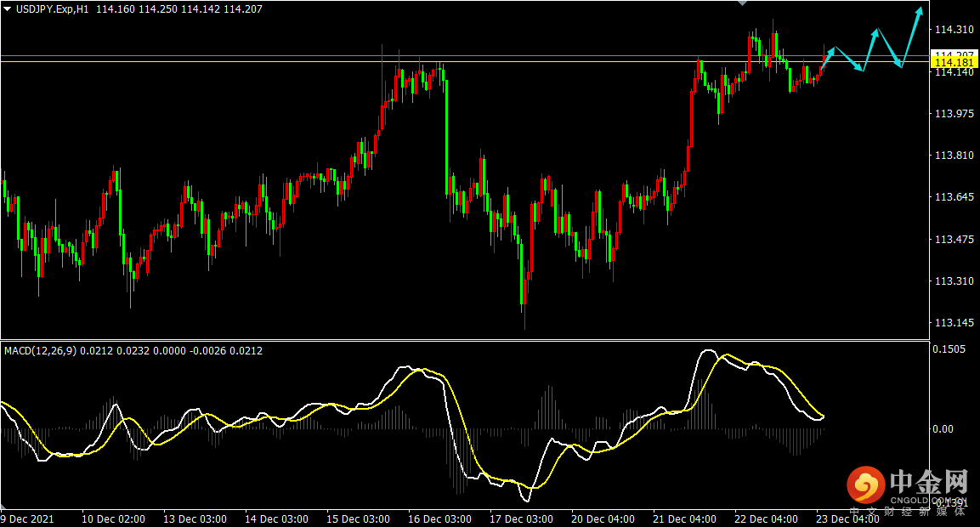Click the MACD values 0.0212 0.0232 0.0000

(x=133, y=351)
